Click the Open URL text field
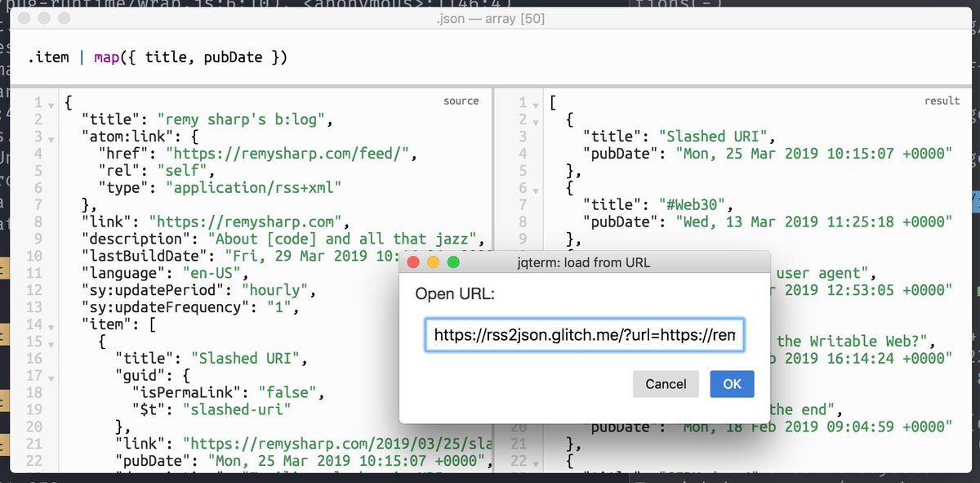Viewport: 980px width, 483px height. 584,335
